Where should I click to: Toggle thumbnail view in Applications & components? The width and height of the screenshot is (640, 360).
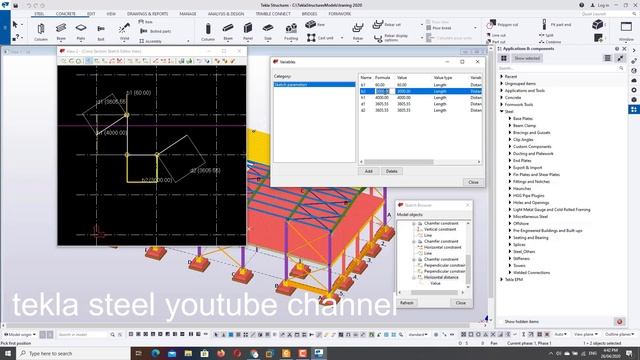click(504, 58)
